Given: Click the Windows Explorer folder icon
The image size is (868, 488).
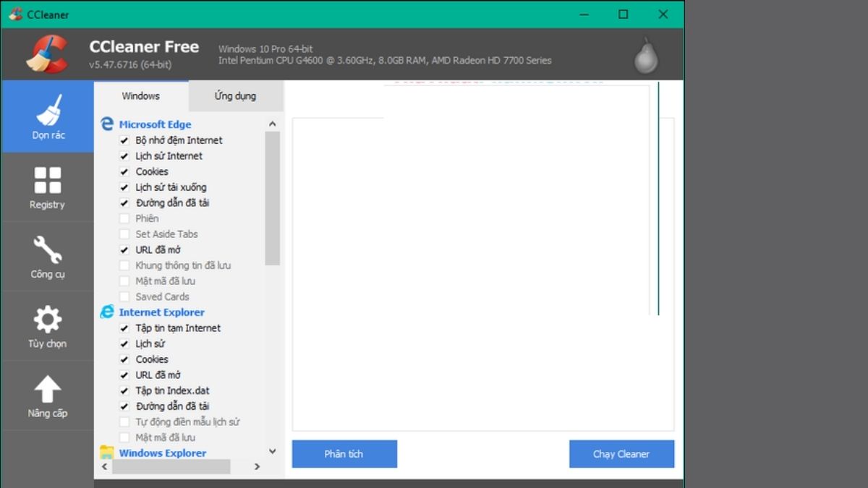Looking at the screenshot, I should click(107, 453).
